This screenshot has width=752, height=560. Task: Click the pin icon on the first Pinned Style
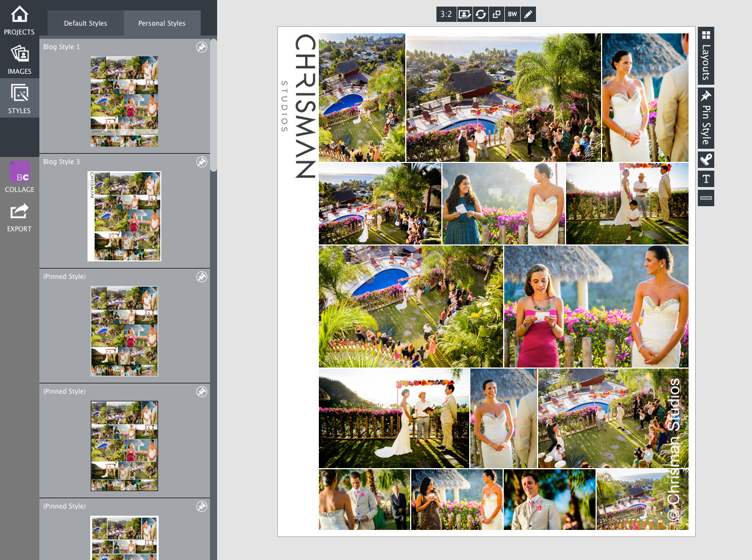click(x=202, y=277)
